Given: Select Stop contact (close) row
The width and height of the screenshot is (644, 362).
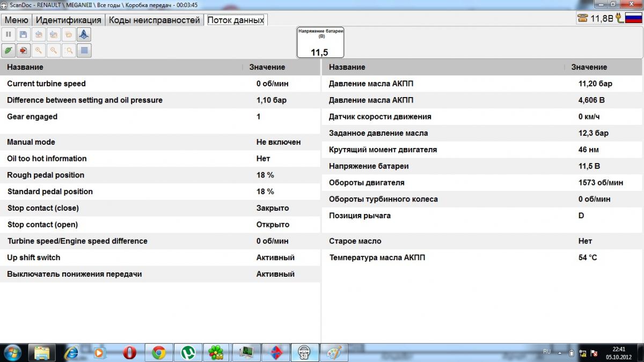Looking at the screenshot, I should tap(160, 208).
